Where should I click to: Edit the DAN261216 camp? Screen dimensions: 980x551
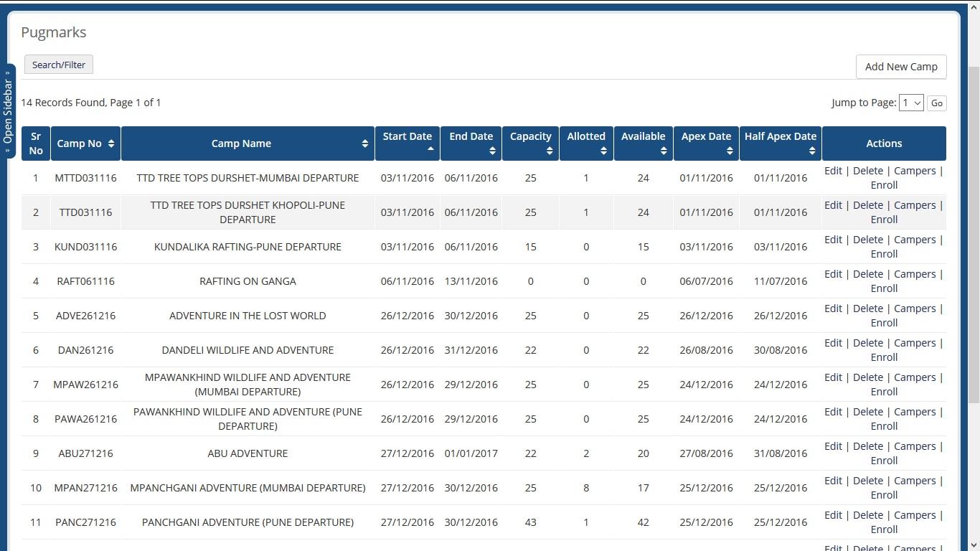833,343
